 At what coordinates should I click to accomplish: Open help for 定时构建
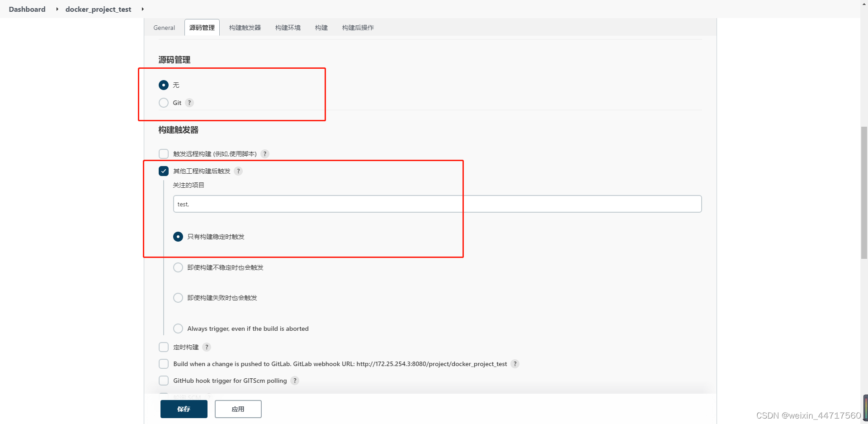(x=207, y=347)
